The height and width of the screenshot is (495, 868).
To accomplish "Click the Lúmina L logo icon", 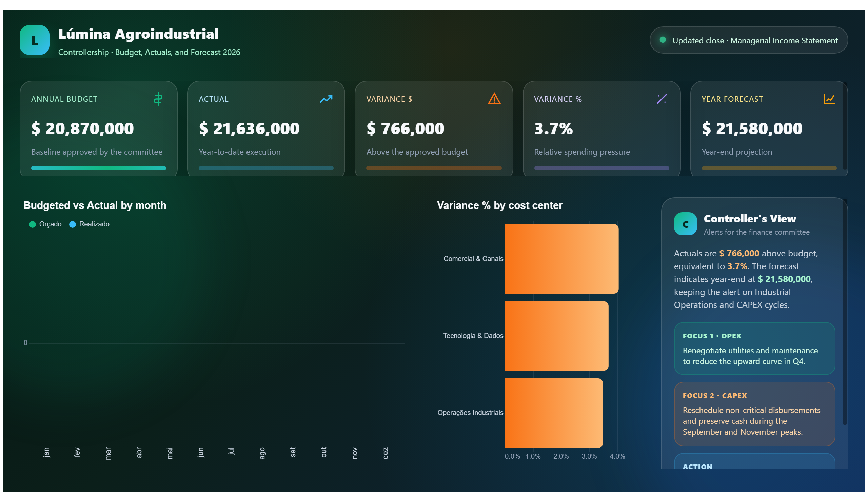I will tap(34, 40).
